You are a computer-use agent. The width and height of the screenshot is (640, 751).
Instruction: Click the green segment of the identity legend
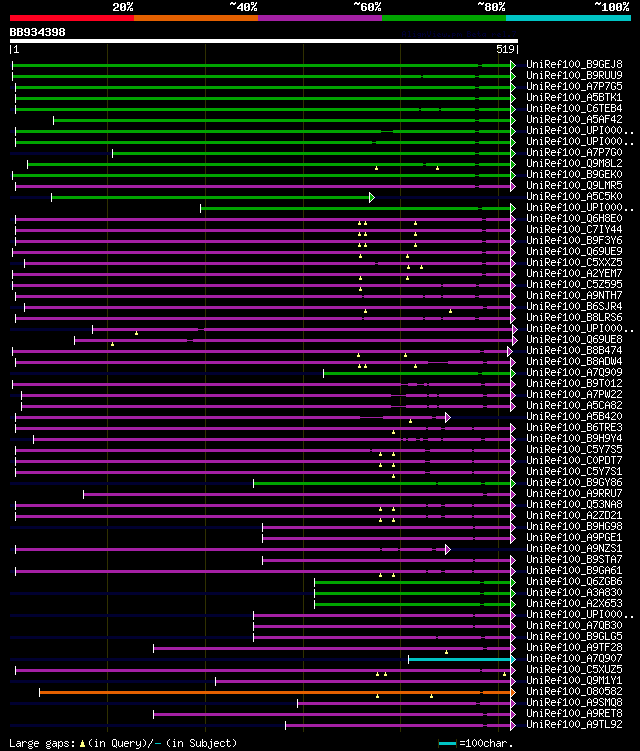point(444,18)
